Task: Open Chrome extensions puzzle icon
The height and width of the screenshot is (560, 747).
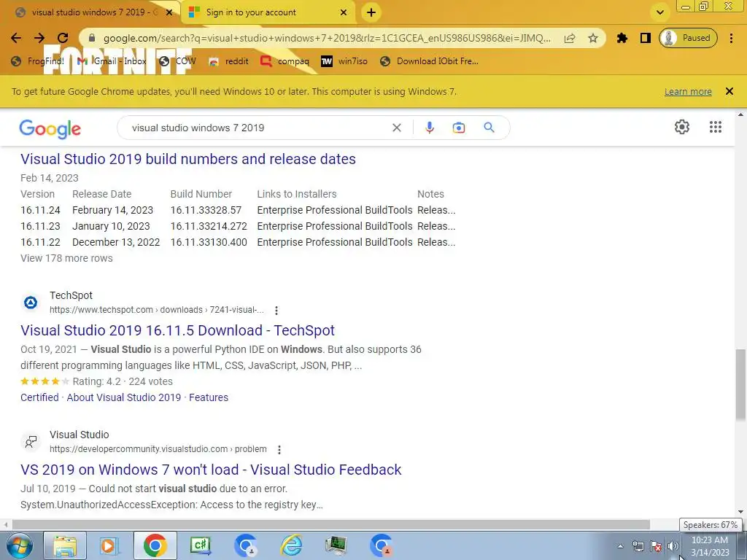Action: point(622,38)
